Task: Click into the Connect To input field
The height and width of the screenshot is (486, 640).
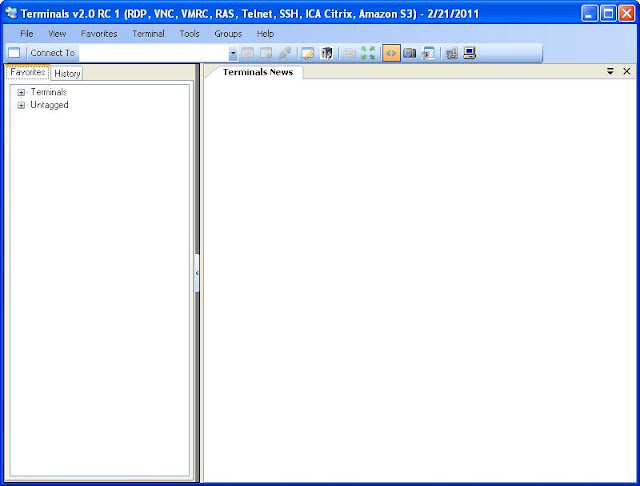Action: coord(154,53)
